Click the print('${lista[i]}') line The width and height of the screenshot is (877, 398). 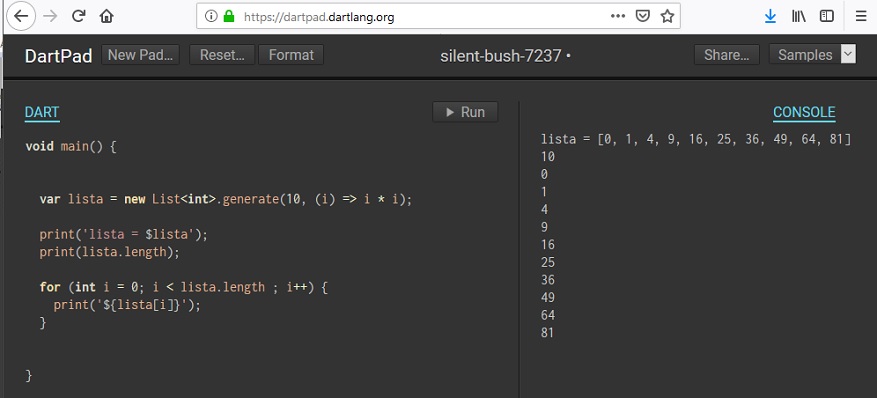(x=127, y=305)
